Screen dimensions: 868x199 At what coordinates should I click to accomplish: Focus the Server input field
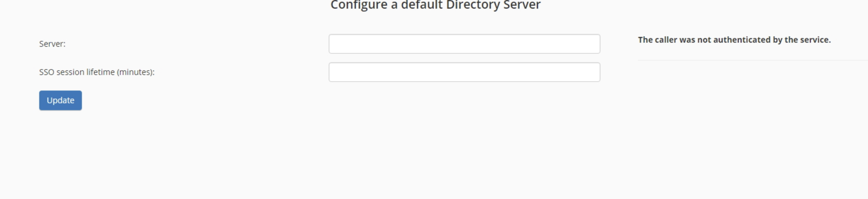(x=464, y=44)
